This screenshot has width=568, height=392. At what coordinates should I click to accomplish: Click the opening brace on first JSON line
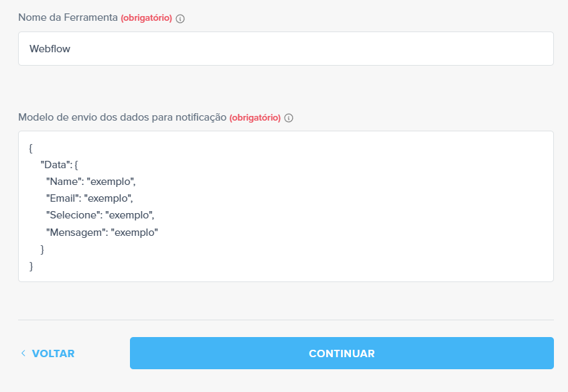(x=31, y=147)
